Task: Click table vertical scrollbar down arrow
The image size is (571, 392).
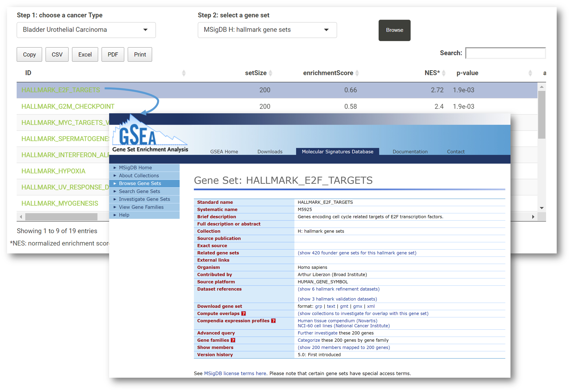Action: [542, 208]
